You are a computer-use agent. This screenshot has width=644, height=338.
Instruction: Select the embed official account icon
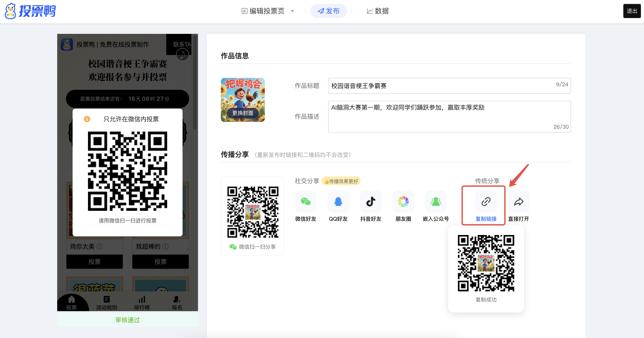tap(436, 202)
